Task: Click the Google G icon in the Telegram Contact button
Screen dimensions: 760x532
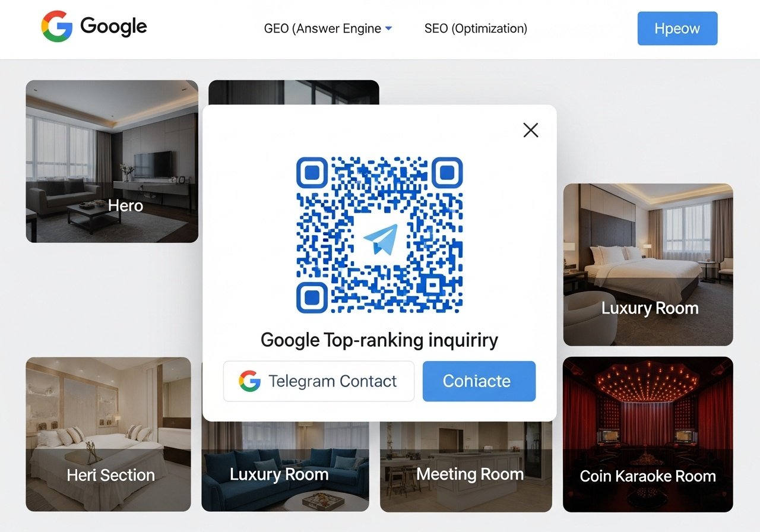Action: coord(250,381)
